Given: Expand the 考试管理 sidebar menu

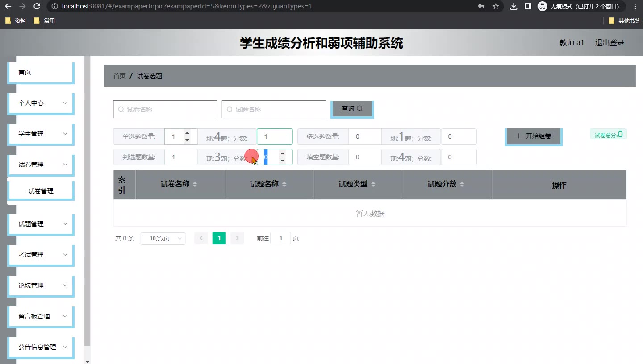Looking at the screenshot, I should [x=41, y=255].
